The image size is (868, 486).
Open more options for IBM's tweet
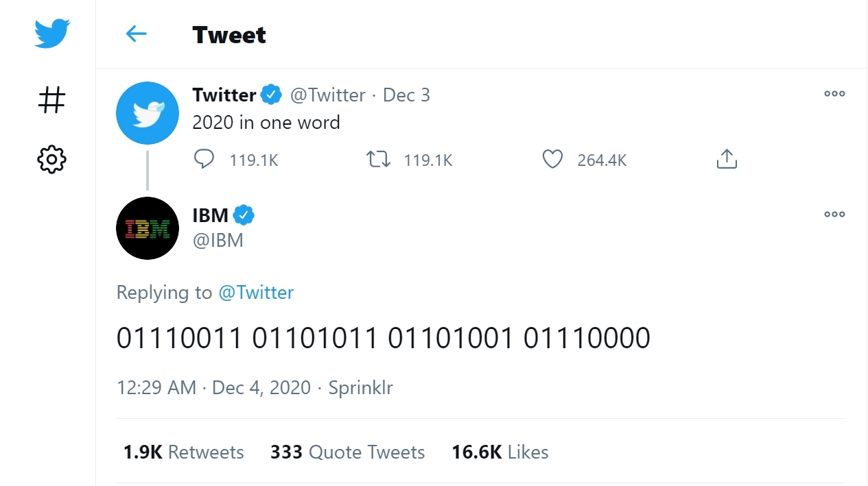click(834, 215)
